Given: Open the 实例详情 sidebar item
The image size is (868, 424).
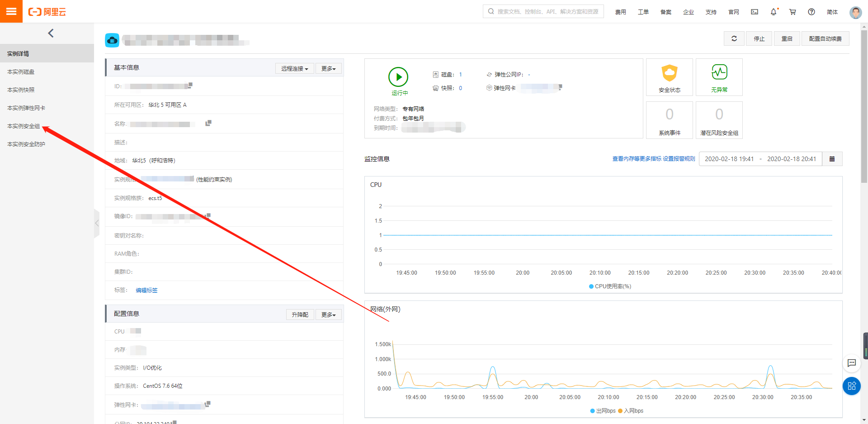Looking at the screenshot, I should [x=47, y=53].
